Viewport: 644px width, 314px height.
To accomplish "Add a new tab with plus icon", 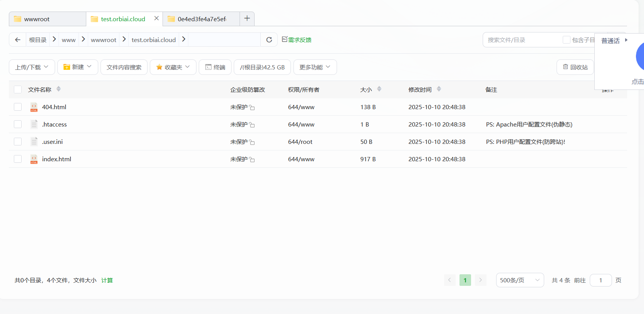I will coord(247,19).
